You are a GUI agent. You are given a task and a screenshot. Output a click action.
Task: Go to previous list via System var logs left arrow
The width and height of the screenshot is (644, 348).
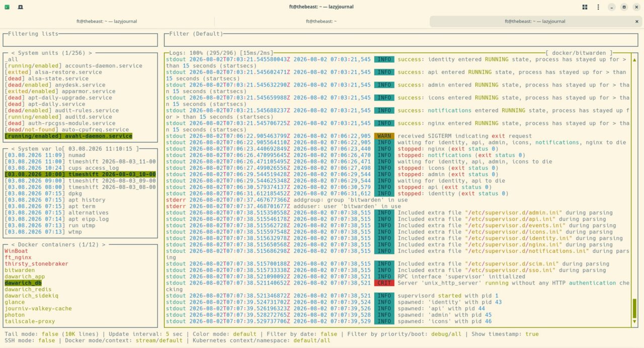pos(13,149)
